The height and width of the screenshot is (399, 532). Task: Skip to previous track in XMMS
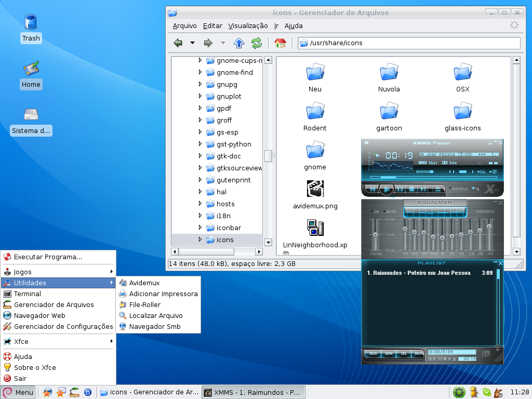373,189
